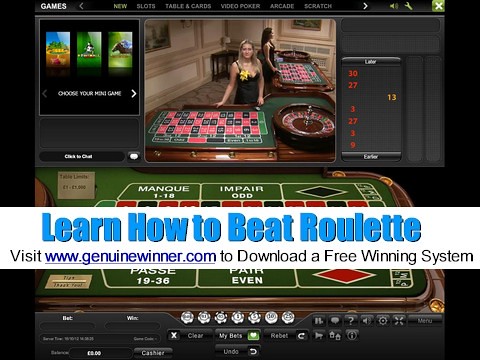
Task: Show next mini game with right arrow
Action: pyautogui.click(x=134, y=94)
